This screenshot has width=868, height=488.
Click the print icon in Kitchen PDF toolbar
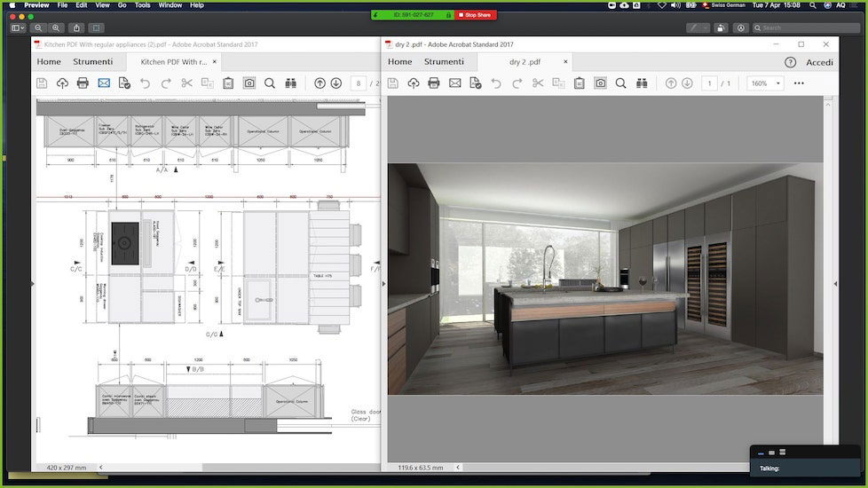(83, 83)
